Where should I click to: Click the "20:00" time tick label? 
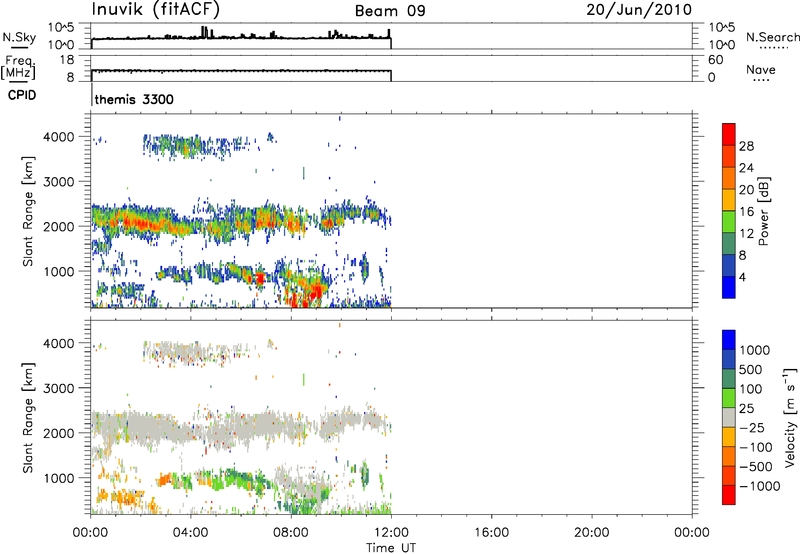tap(591, 533)
